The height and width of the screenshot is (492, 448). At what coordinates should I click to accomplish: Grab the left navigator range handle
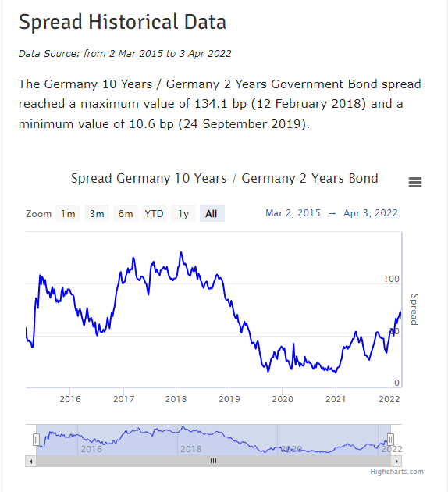point(37,440)
